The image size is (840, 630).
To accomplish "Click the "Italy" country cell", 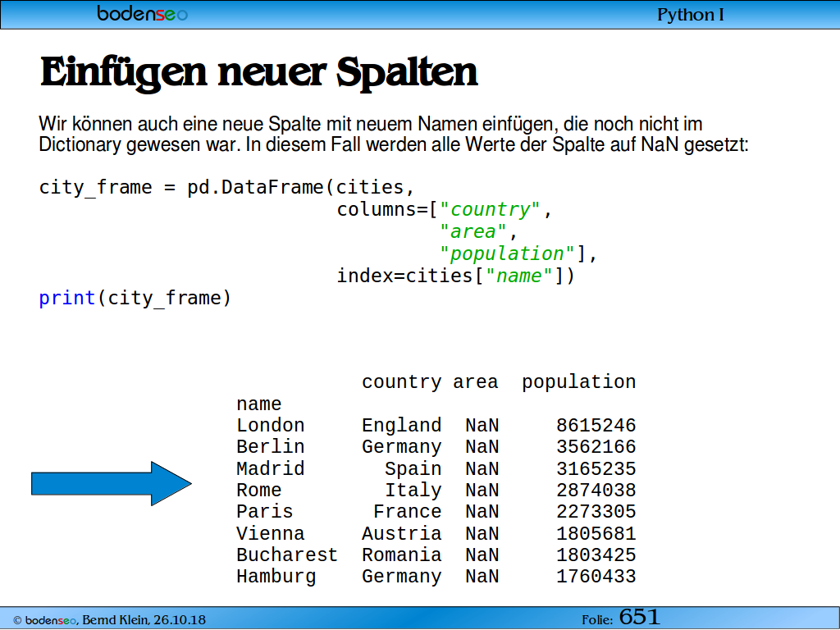I will 413,491.
